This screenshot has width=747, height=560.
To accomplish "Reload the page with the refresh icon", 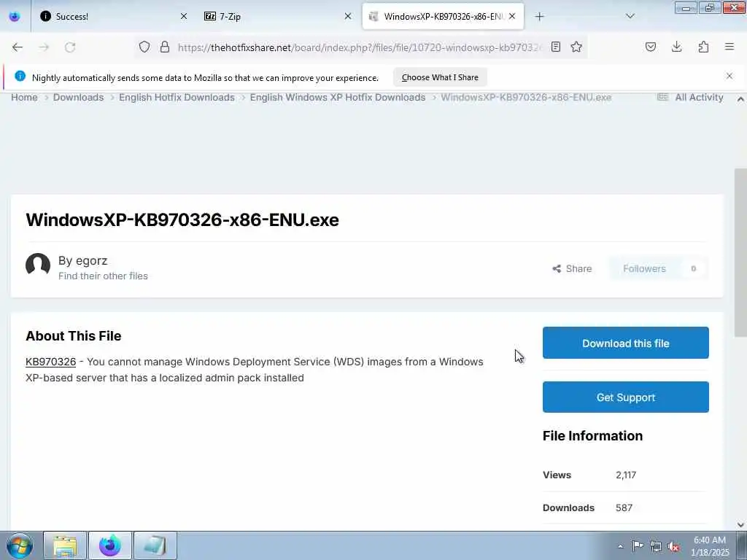I will [x=70, y=47].
